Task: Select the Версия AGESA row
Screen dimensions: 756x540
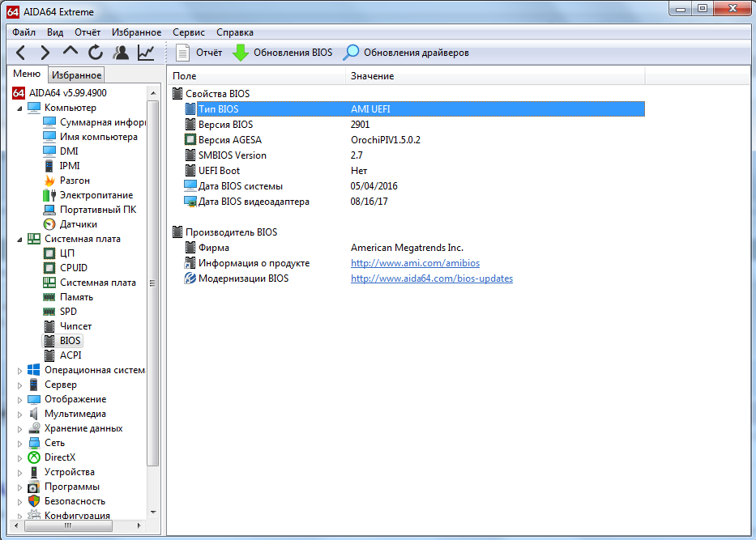Action: pos(414,140)
